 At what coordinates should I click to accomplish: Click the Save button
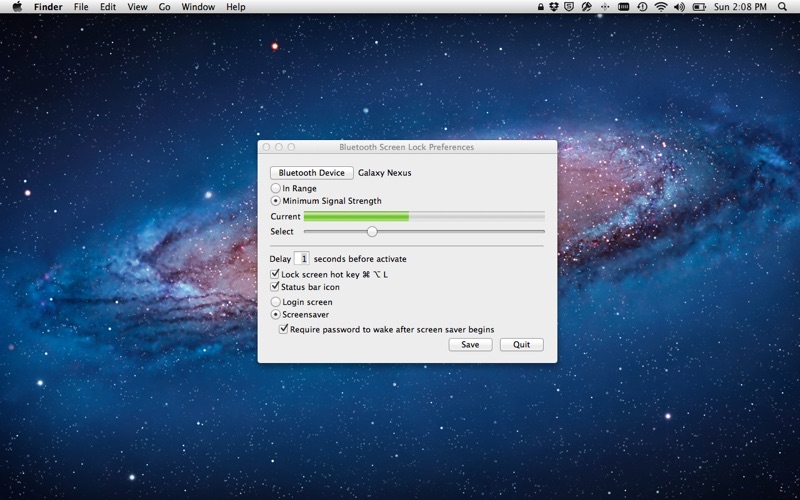(470, 345)
